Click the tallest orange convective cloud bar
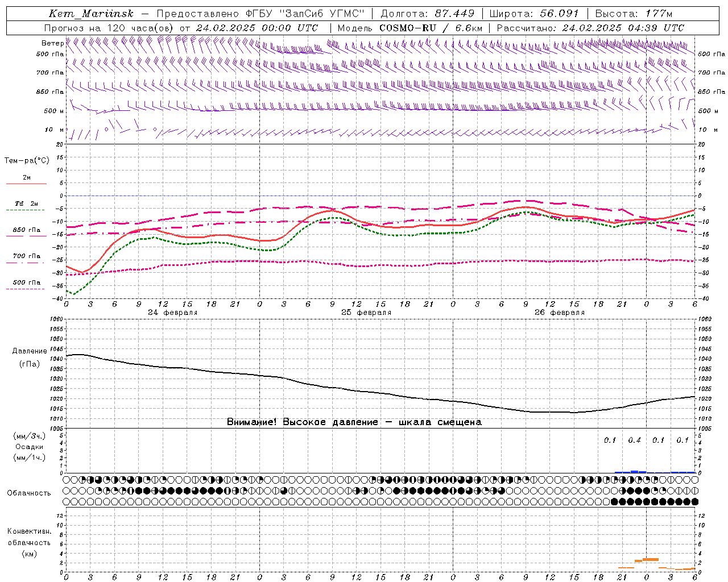This screenshot has width=728, height=582. point(651,559)
